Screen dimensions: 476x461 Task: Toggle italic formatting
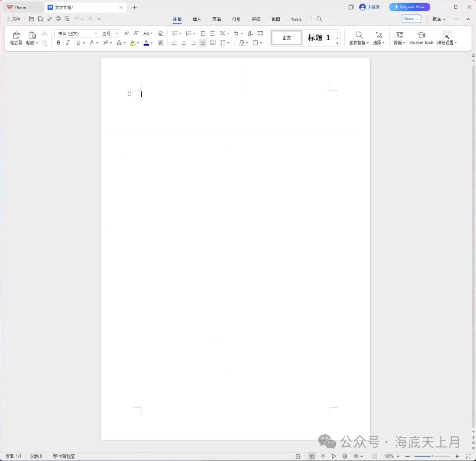click(68, 43)
